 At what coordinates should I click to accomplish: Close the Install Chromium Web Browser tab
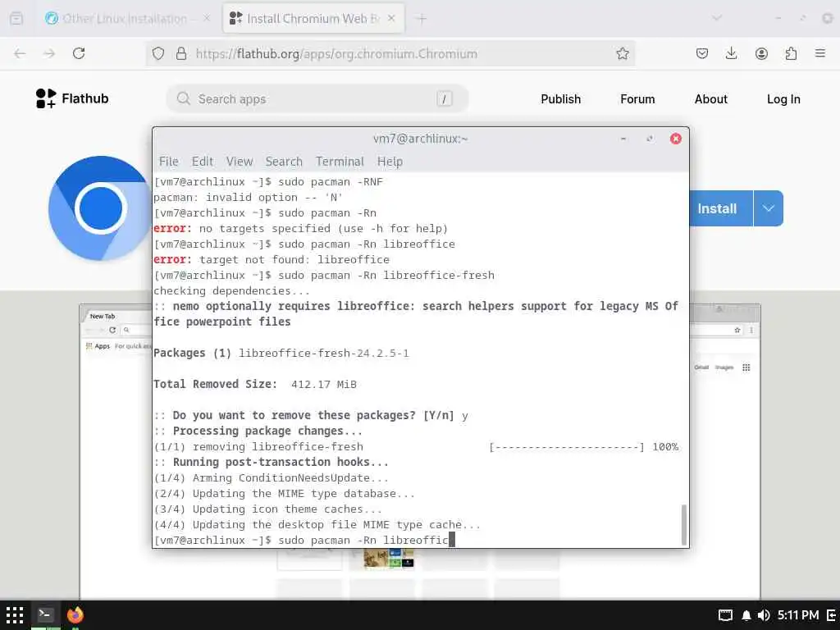(x=391, y=18)
